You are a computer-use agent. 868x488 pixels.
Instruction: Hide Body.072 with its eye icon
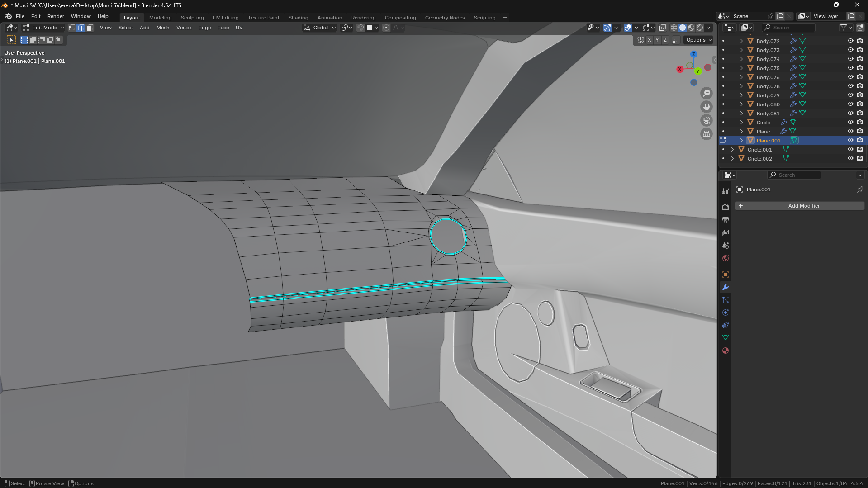pyautogui.click(x=850, y=41)
